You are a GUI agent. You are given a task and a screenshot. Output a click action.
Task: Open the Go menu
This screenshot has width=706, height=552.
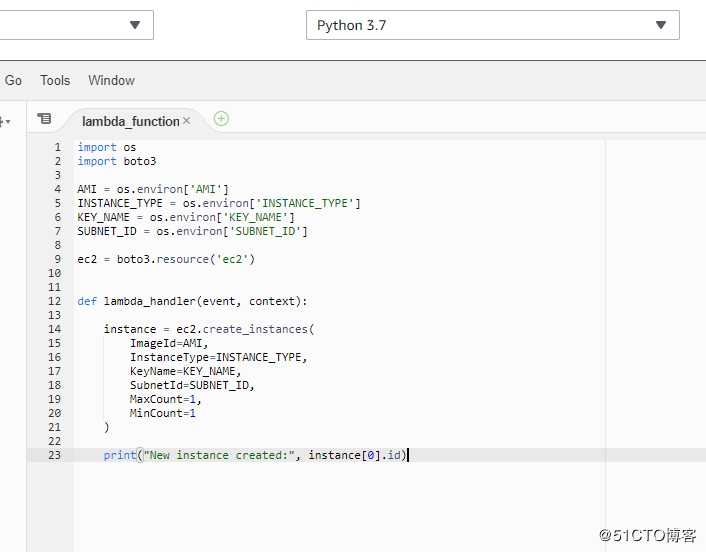pos(13,81)
